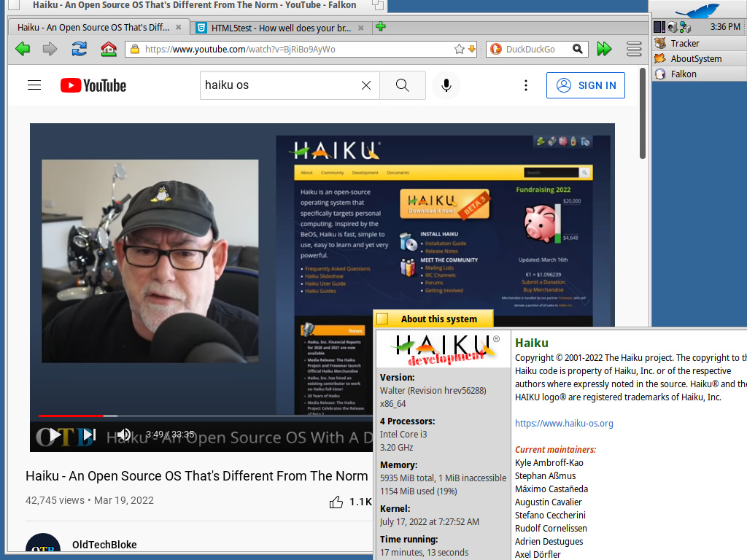Click maintainer name Kyle Ambroff-Kao
The width and height of the screenshot is (747, 560).
tap(549, 463)
